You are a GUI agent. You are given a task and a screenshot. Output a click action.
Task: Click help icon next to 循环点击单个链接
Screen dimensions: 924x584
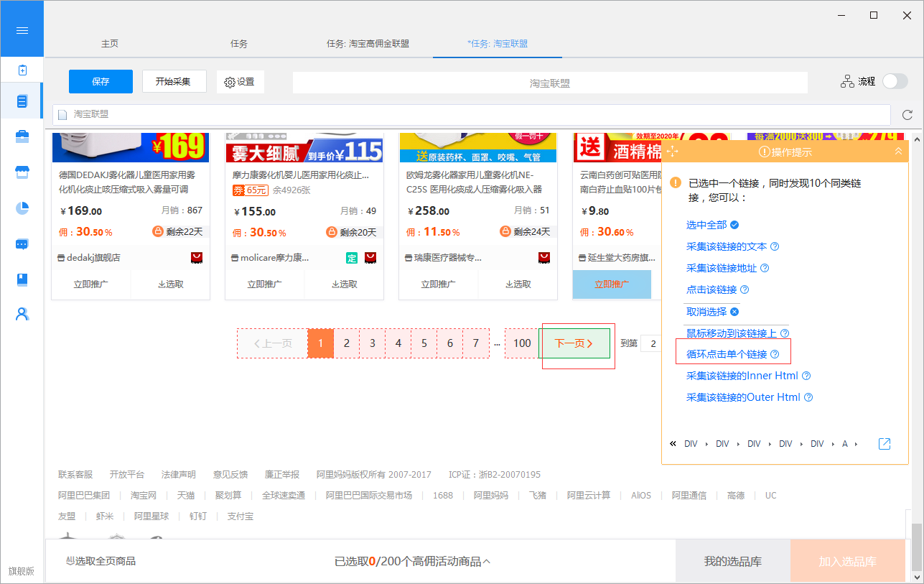point(775,354)
